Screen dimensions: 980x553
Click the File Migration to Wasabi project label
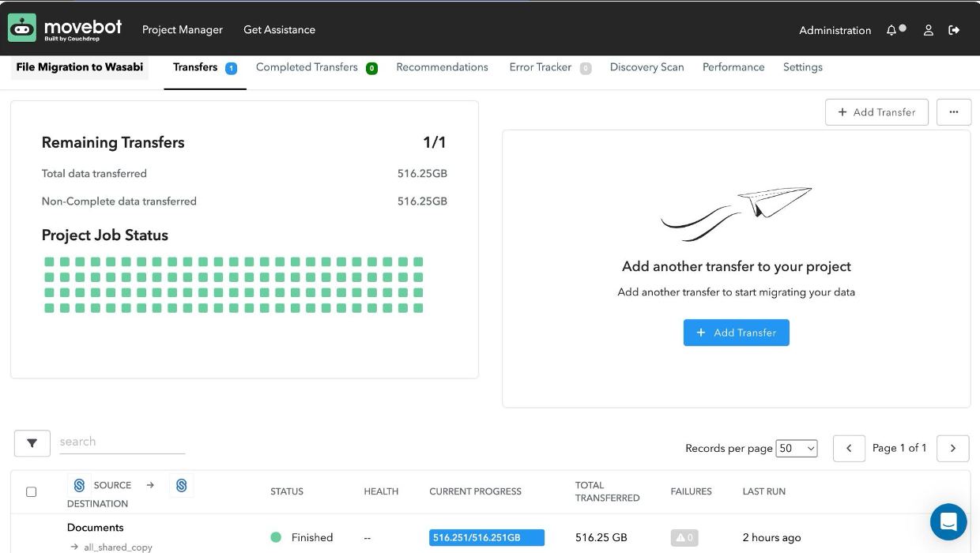(x=80, y=67)
